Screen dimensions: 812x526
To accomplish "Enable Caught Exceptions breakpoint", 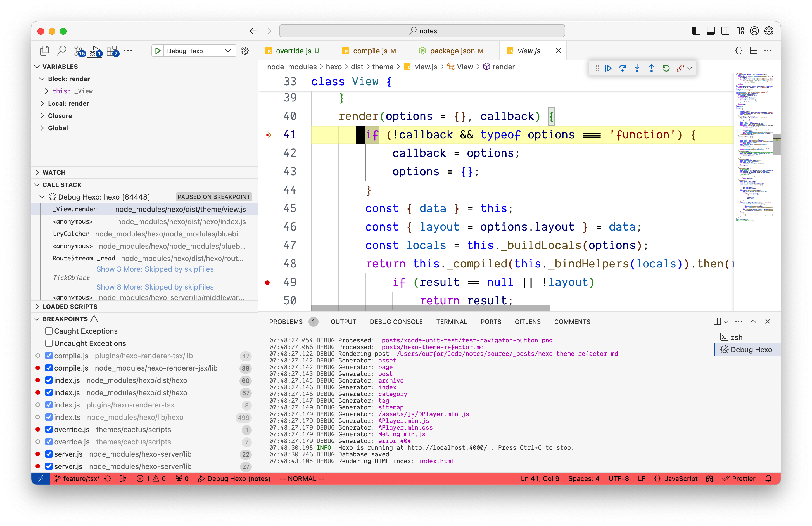I will tap(49, 331).
